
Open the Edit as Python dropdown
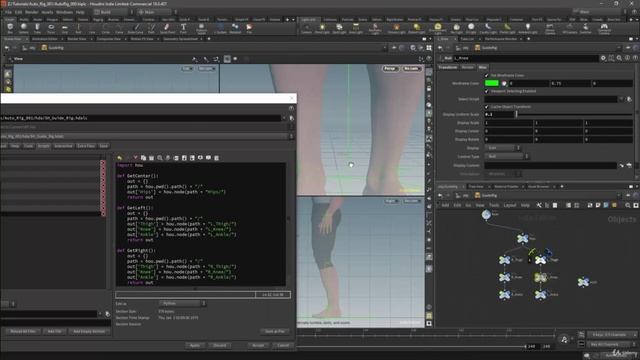point(182,303)
